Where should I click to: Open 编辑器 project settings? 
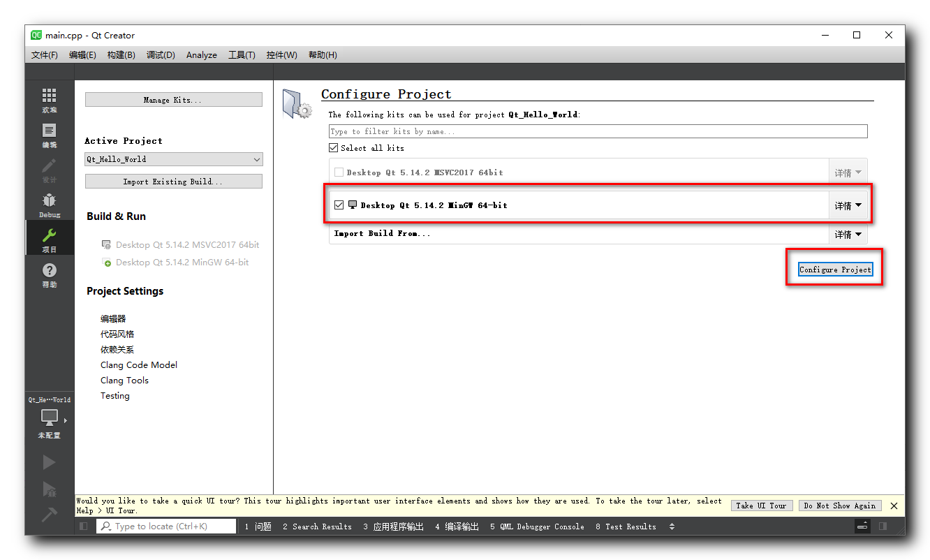pos(113,319)
